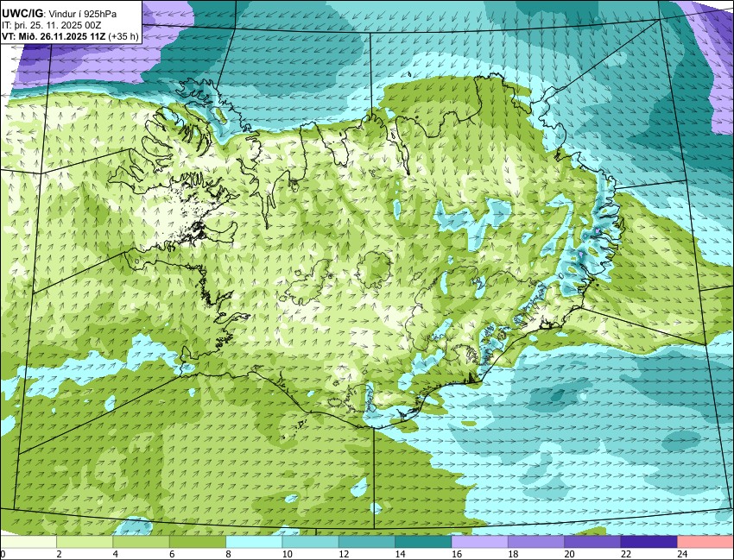Click the legend tick label '16'
Image resolution: width=734 pixels, height=560 pixels.
(x=457, y=554)
